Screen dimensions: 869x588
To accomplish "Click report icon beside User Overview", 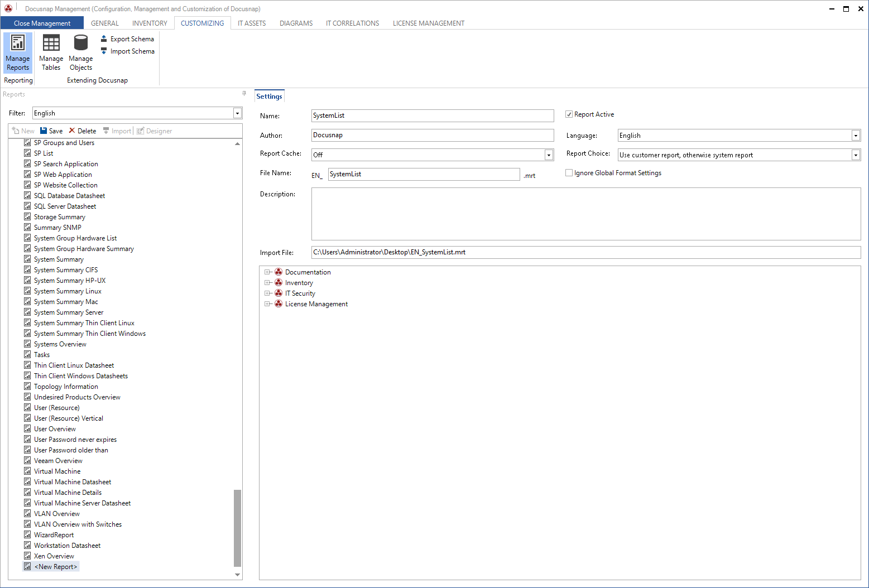I will (27, 428).
